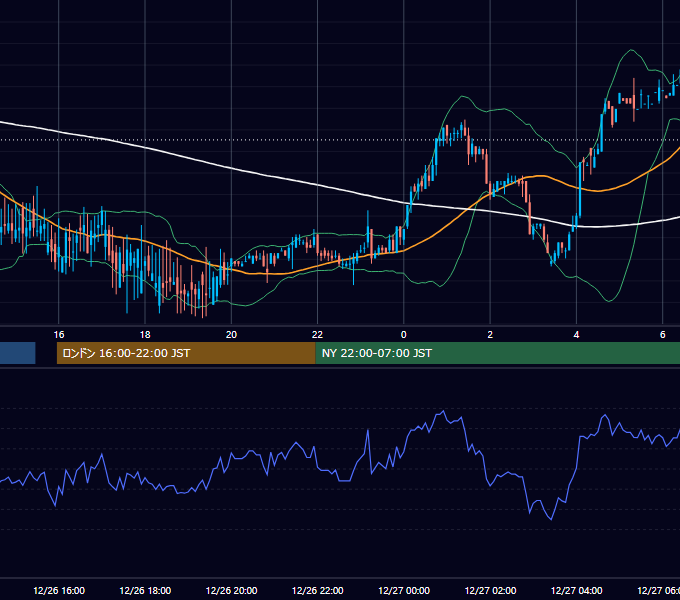This screenshot has width=680, height=600.
Task: Click the blue session bar left of London
Action: point(17,353)
